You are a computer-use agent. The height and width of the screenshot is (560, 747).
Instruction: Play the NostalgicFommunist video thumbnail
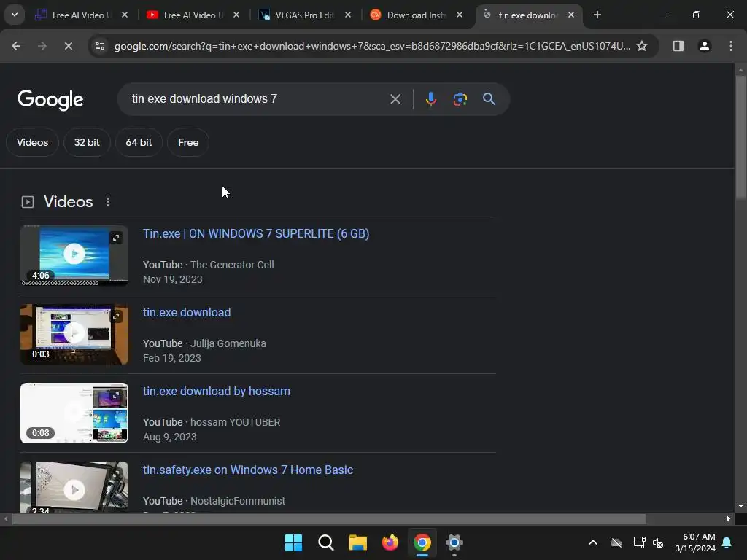pyautogui.click(x=74, y=489)
